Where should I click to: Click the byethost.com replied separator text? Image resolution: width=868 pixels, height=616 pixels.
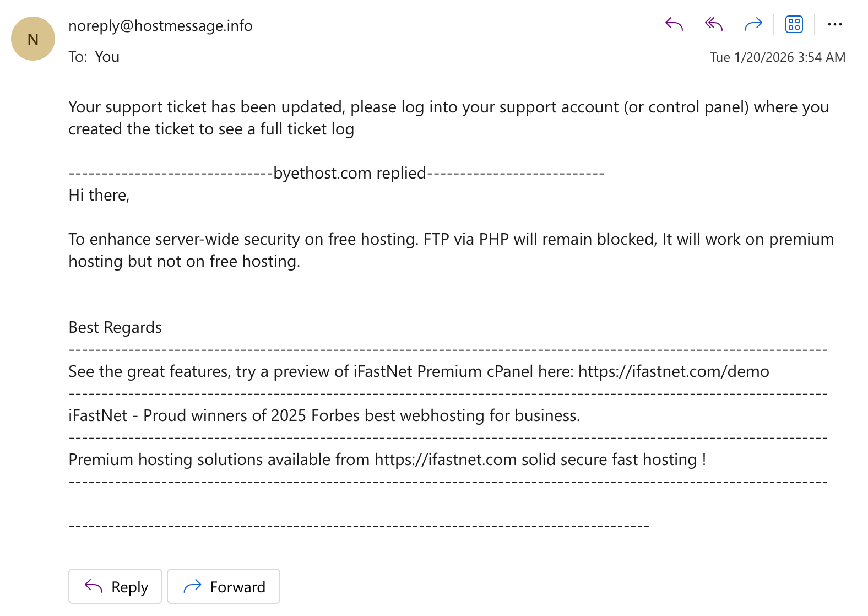click(x=349, y=173)
